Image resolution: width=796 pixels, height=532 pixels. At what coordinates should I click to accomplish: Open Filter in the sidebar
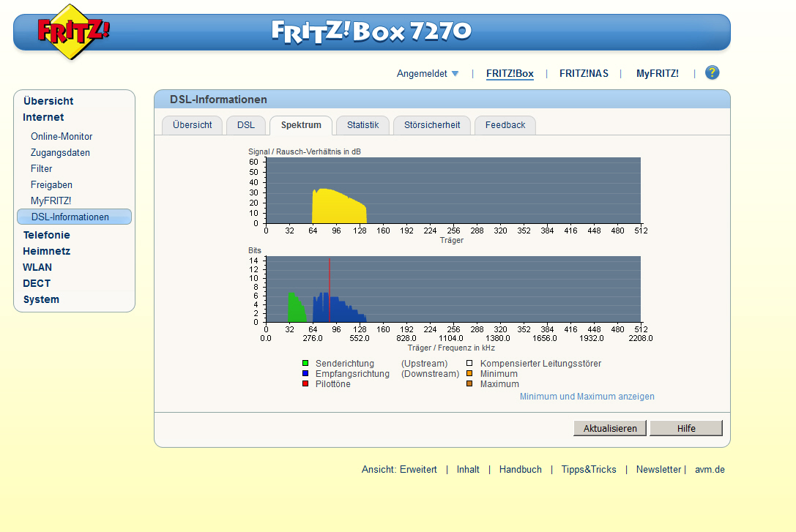tap(41, 168)
